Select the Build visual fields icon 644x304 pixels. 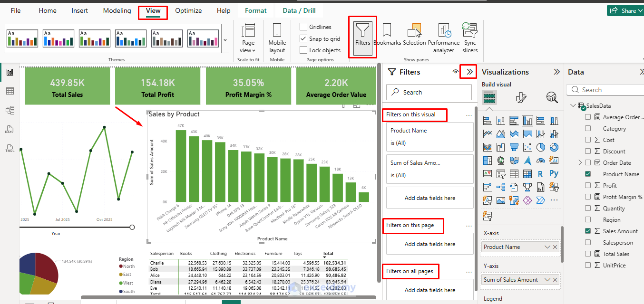(x=489, y=98)
